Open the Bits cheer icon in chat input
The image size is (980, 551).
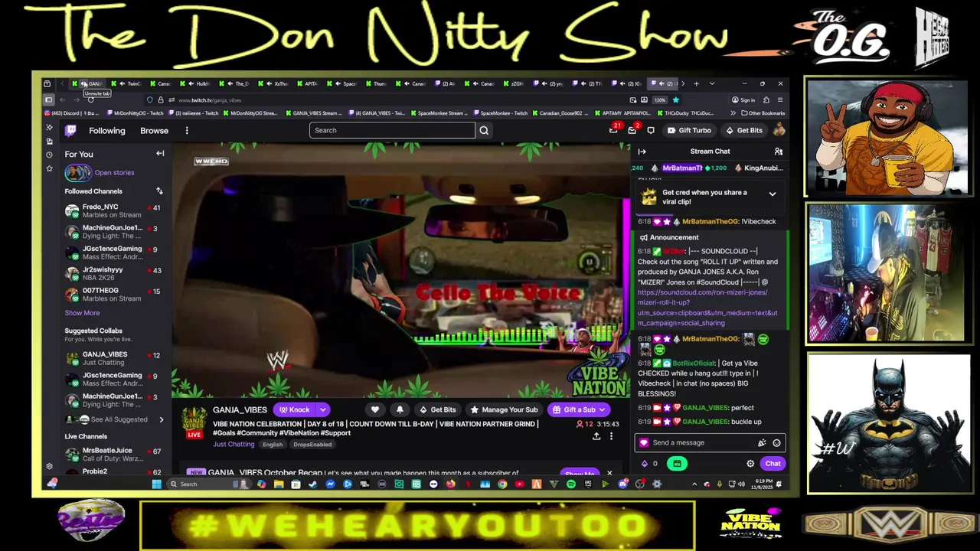[x=762, y=443]
